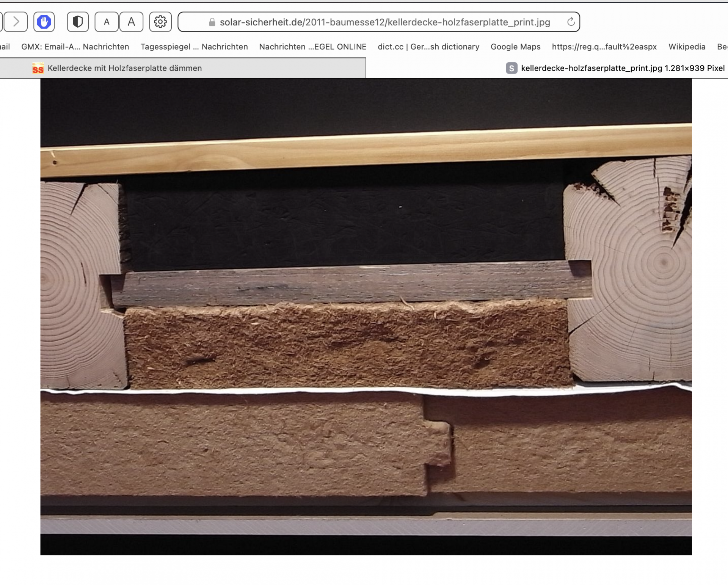Switch to Kellerdecke mit Holzfaserplatte dämmen tab

coord(125,68)
